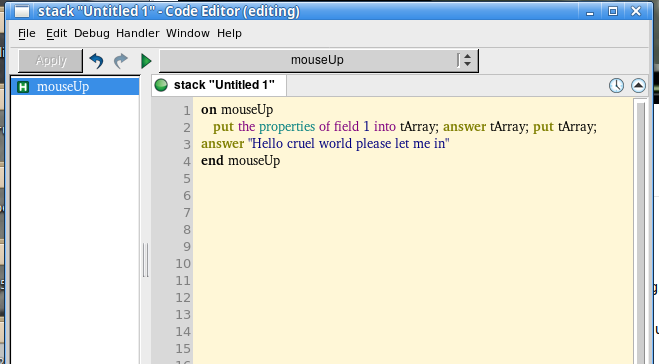Click the word "field" on line 2

346,127
